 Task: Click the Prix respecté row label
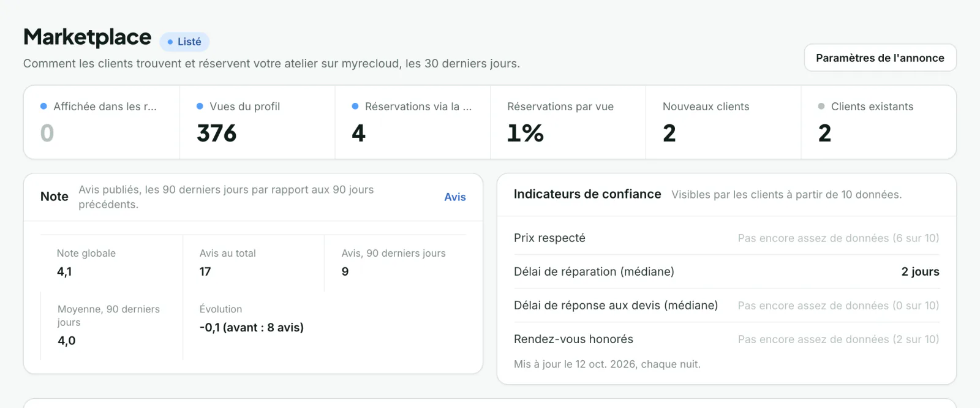(x=549, y=238)
